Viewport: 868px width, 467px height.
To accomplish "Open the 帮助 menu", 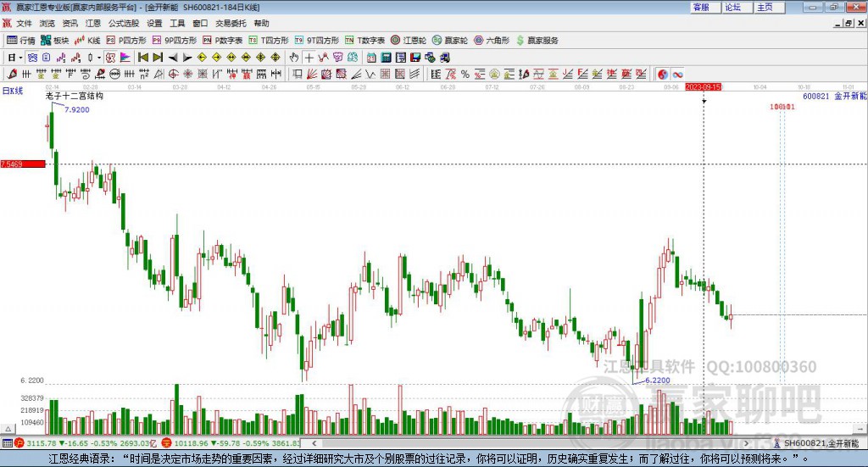I will click(x=261, y=23).
